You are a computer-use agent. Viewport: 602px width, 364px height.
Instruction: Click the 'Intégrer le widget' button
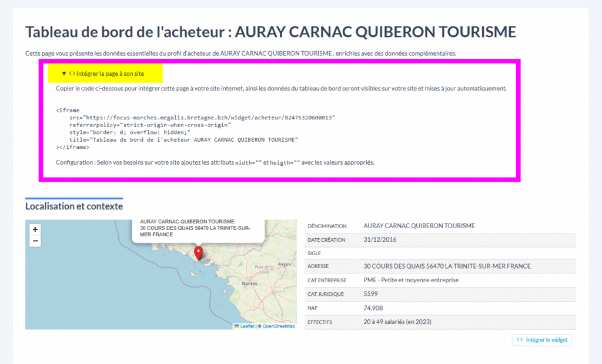[x=541, y=340]
